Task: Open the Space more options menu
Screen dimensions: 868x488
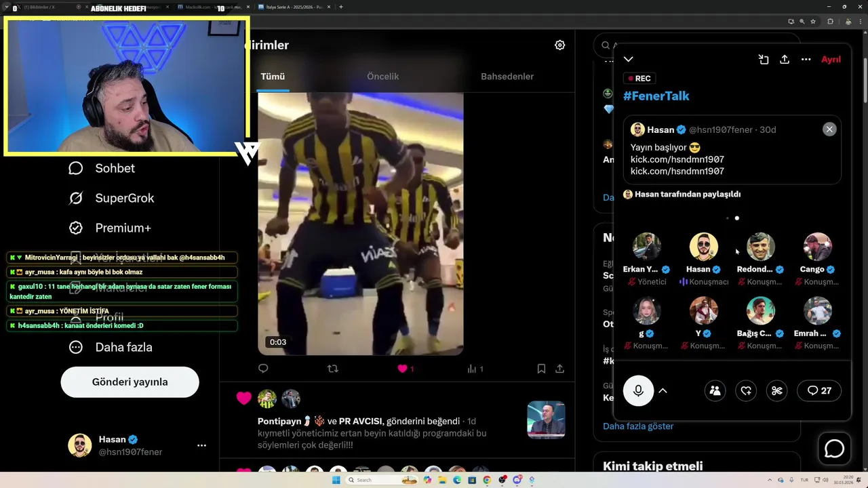Action: coord(806,60)
